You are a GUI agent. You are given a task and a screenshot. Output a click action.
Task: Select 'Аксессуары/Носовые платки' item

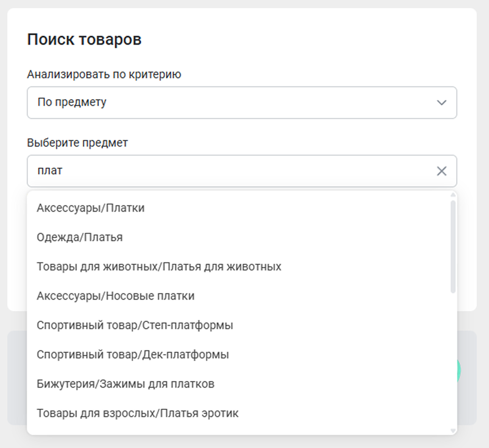pyautogui.click(x=115, y=296)
